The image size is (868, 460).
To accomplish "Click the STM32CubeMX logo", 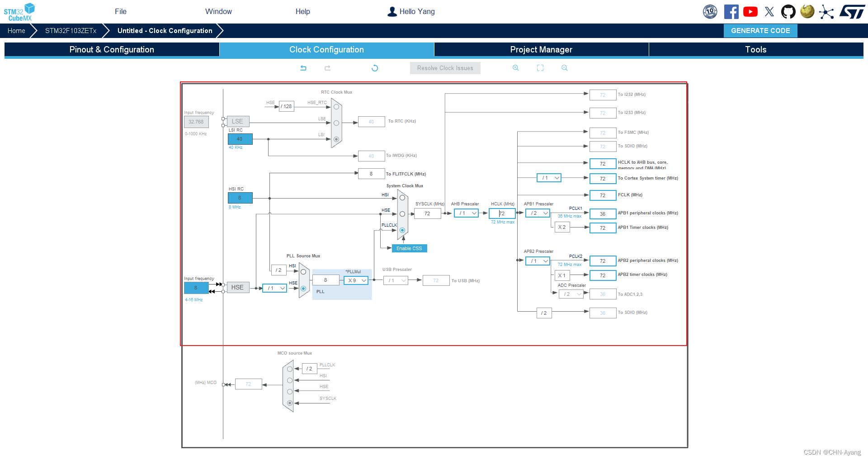I will (x=19, y=12).
